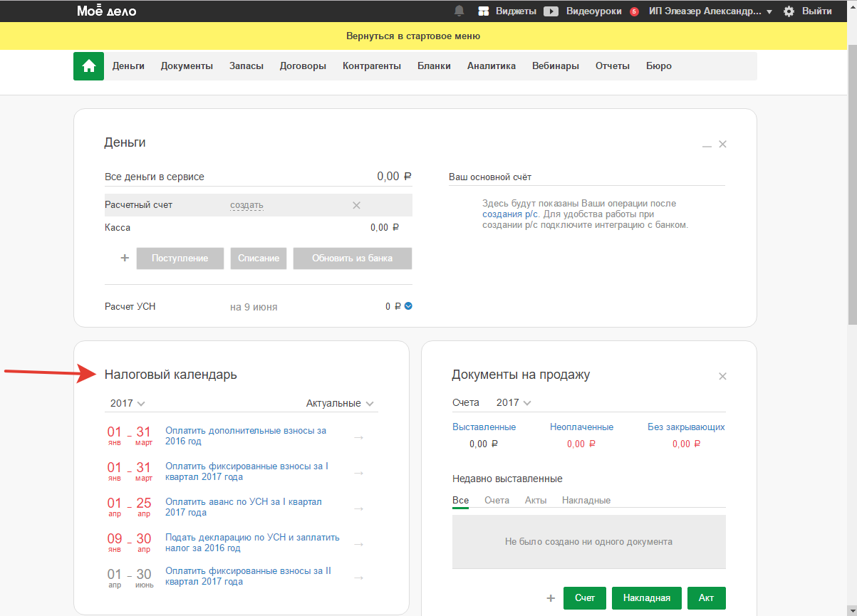Open Оплатить аванс по УСН task
The image size is (857, 616).
tap(244, 507)
